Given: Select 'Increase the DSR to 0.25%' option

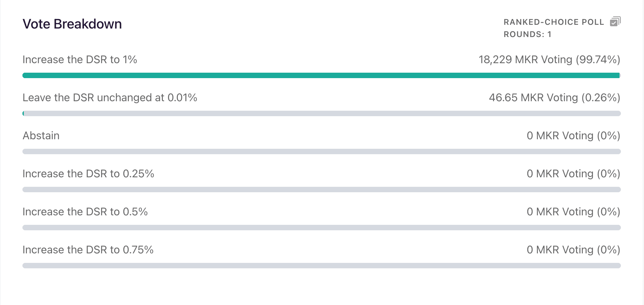Looking at the screenshot, I should pyautogui.click(x=88, y=174).
